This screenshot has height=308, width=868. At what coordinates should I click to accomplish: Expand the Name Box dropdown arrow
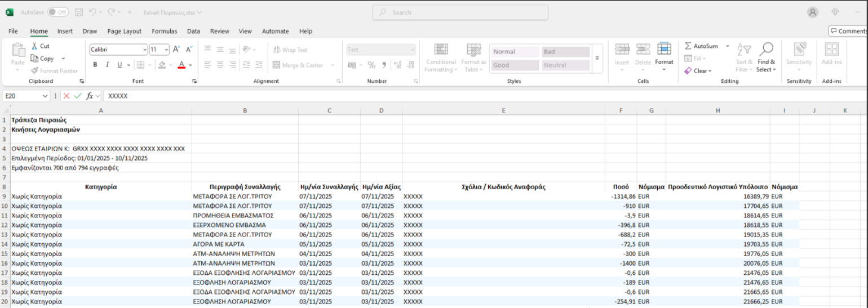pyautogui.click(x=46, y=96)
